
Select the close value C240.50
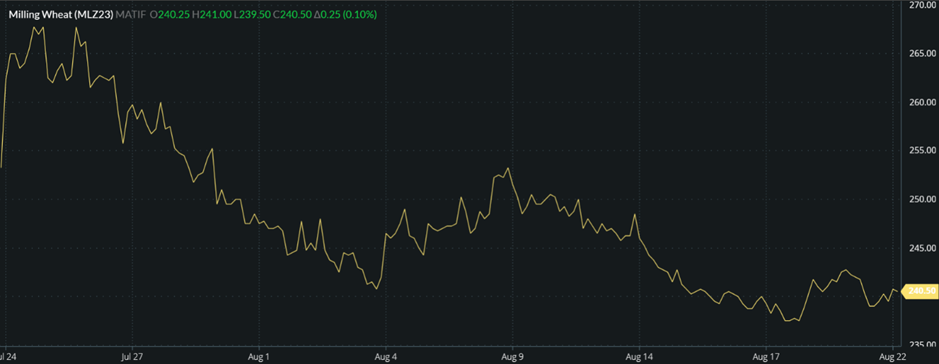(292, 15)
